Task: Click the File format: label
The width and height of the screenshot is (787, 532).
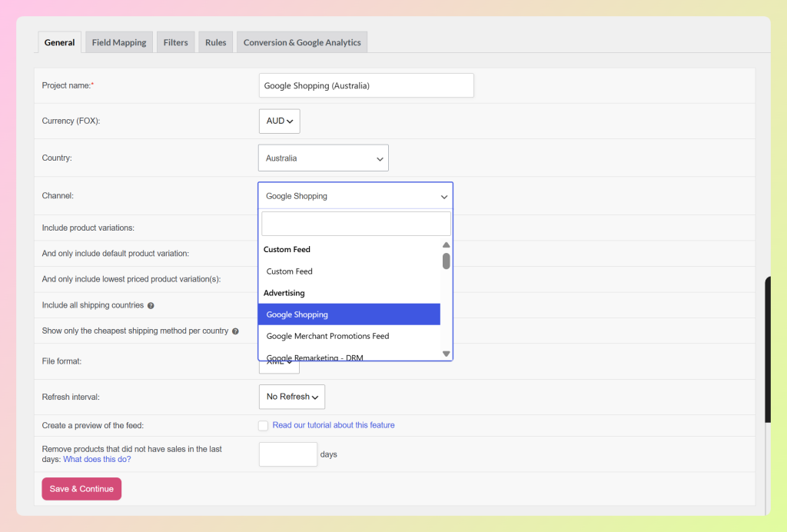Action: [61, 361]
